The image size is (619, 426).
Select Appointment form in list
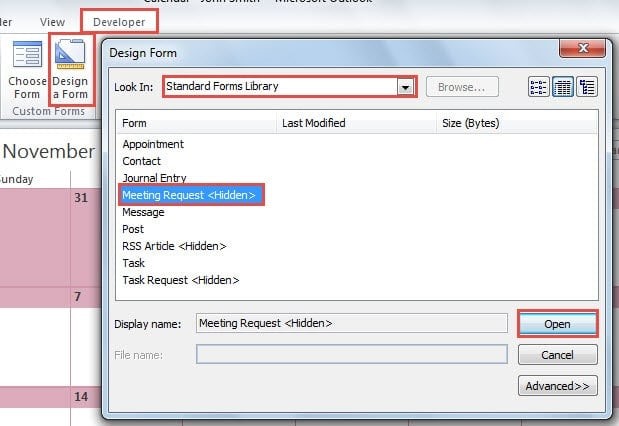point(153,144)
